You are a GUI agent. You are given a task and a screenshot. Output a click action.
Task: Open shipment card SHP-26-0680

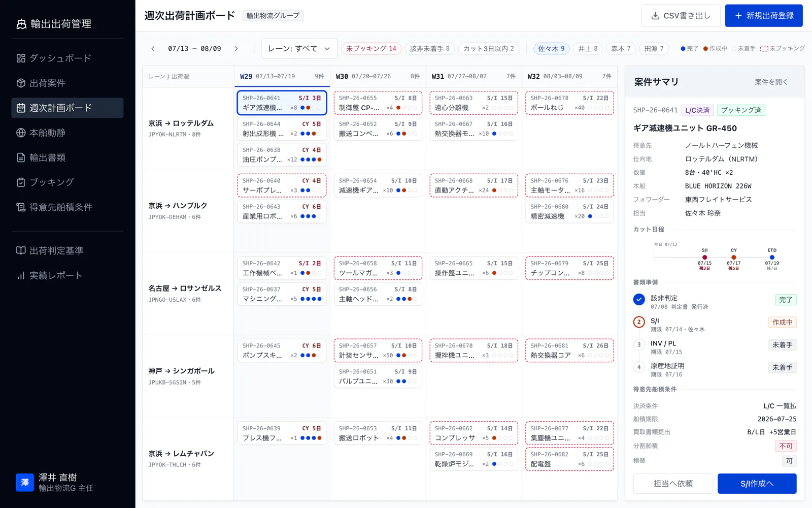(x=569, y=211)
